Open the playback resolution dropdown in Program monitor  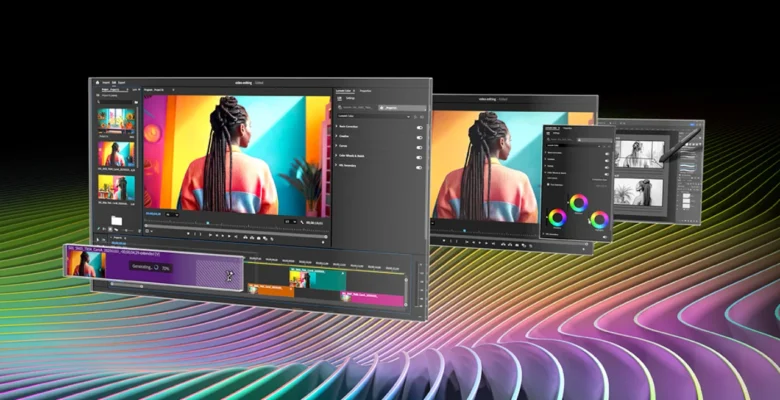tap(291, 221)
